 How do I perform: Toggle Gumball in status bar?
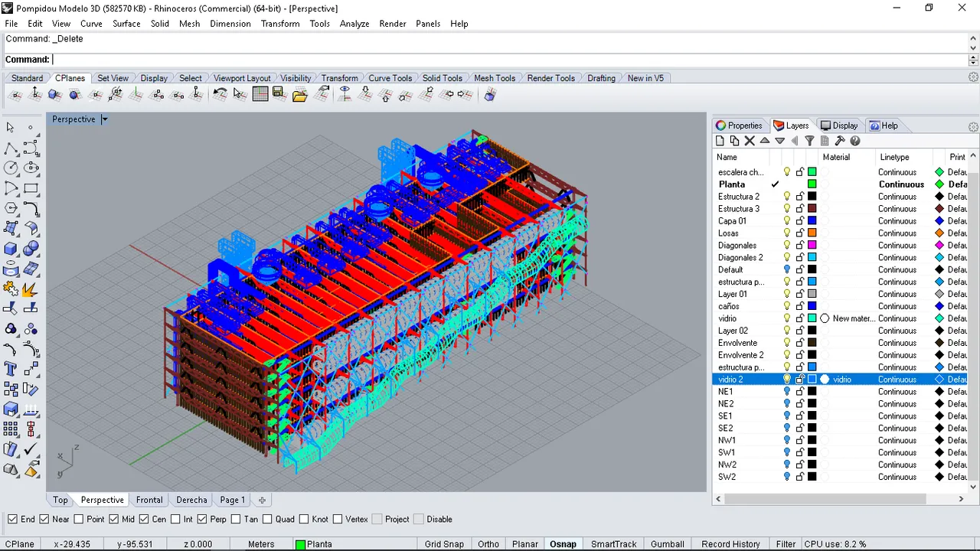coord(668,544)
